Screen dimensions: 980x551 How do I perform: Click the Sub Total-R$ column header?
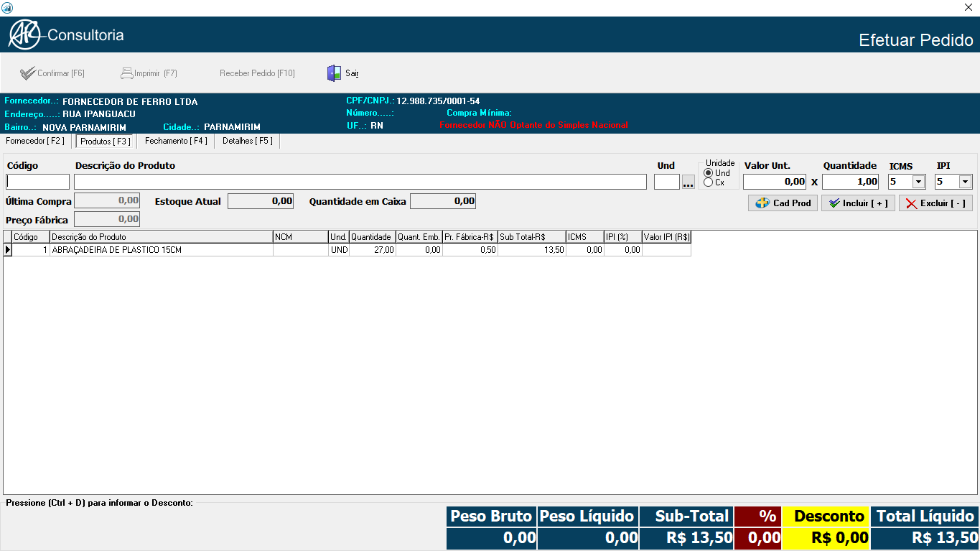point(532,237)
